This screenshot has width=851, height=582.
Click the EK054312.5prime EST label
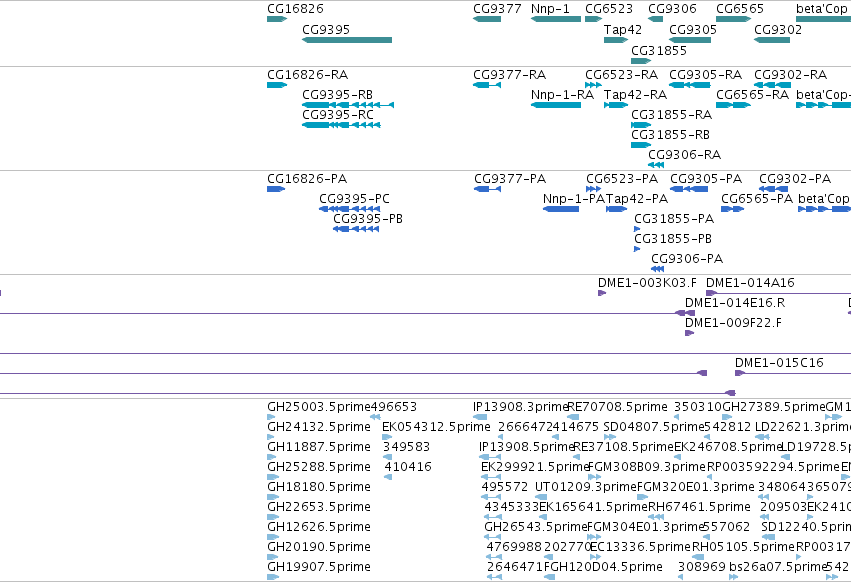coord(436,427)
